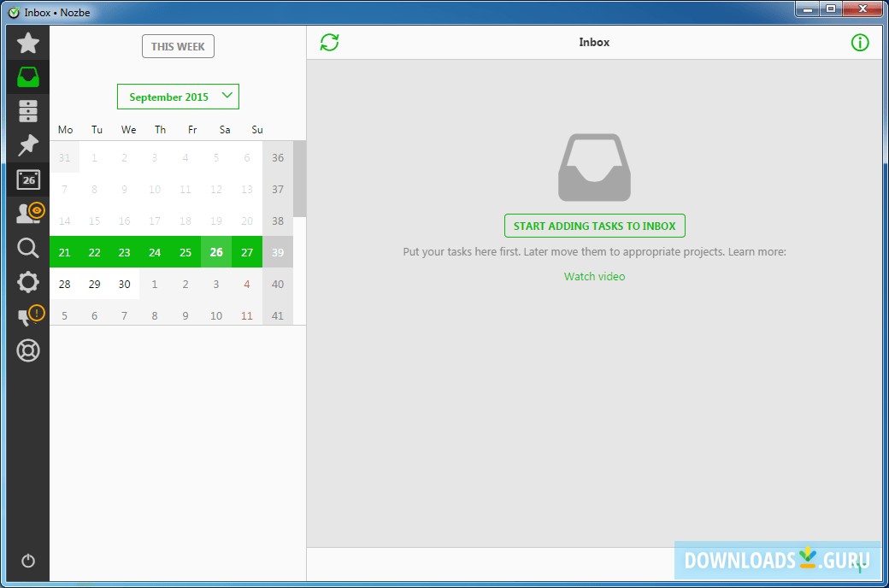889x588 pixels.
Task: Select September 29 on the calendar
Action: coord(95,284)
